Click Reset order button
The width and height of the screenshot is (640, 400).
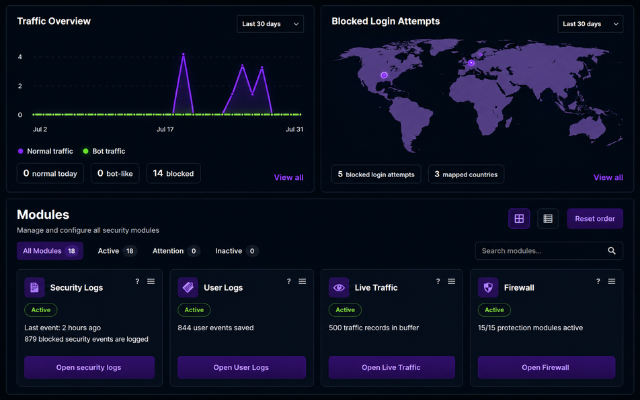click(x=595, y=219)
